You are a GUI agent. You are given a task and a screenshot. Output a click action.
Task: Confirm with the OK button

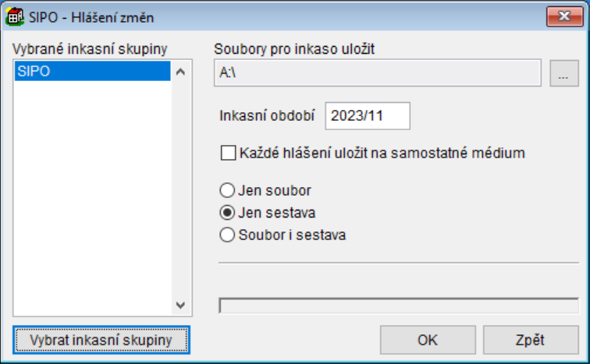coord(427,340)
